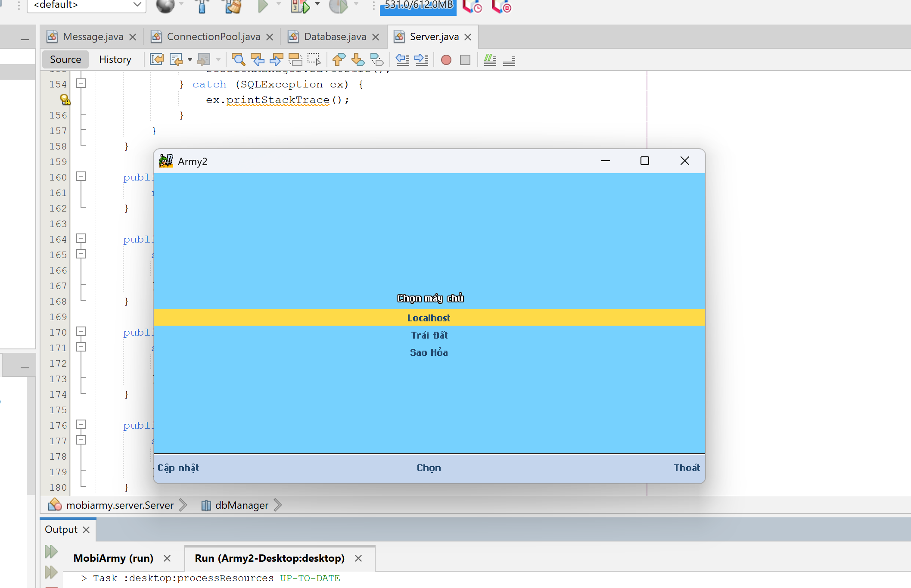Viewport: 911px width, 588px height.
Task: Open the Debug Project dropdown arrow
Action: (x=317, y=4)
